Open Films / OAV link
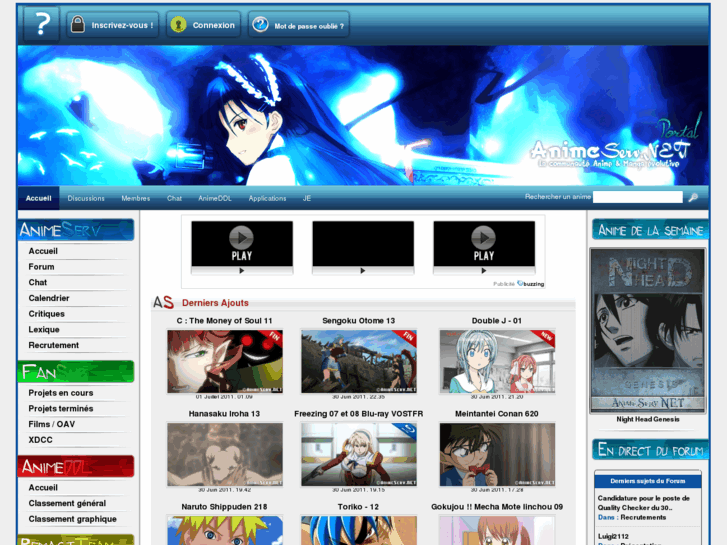 [x=51, y=424]
